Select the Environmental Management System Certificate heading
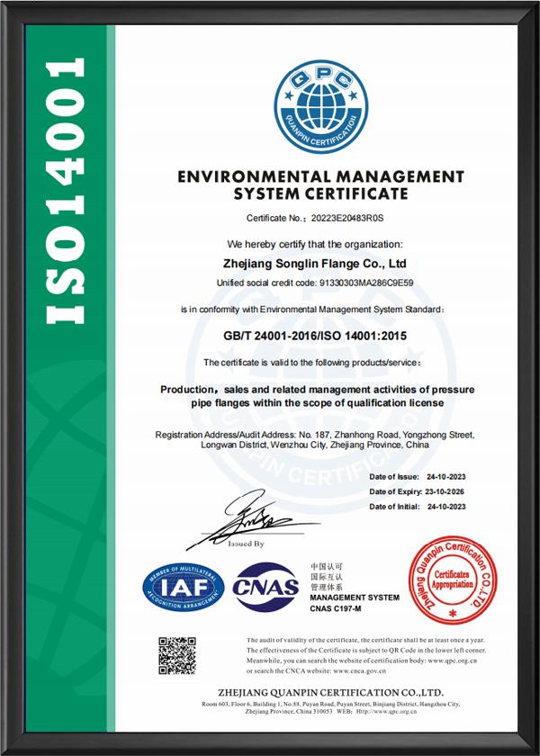The width and height of the screenshot is (540, 756). 321,184
